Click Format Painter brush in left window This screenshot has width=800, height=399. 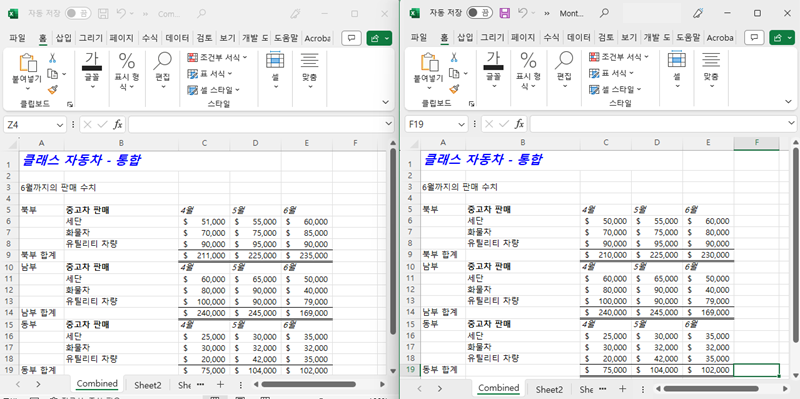(x=53, y=90)
